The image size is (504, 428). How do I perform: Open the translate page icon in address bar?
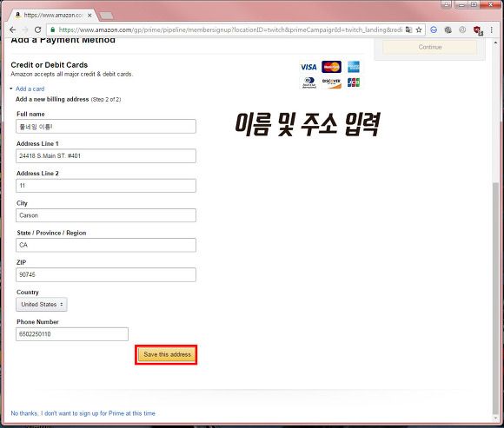(x=408, y=30)
